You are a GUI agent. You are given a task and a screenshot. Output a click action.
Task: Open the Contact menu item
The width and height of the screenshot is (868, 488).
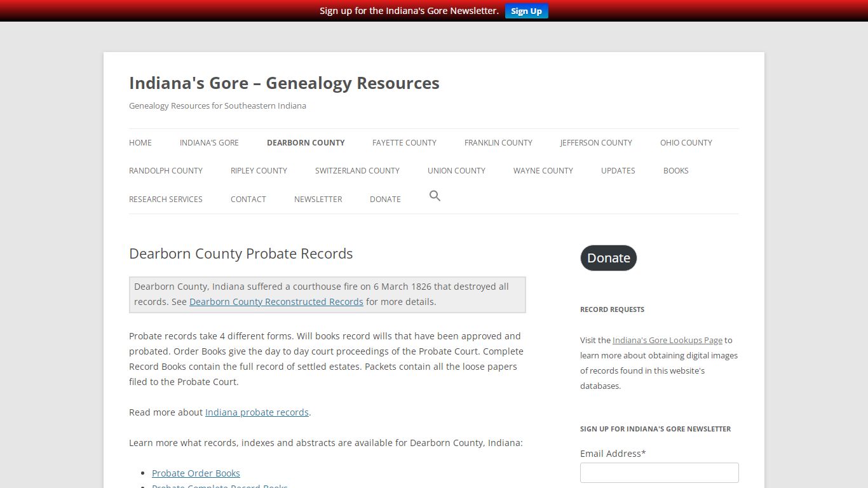click(248, 200)
